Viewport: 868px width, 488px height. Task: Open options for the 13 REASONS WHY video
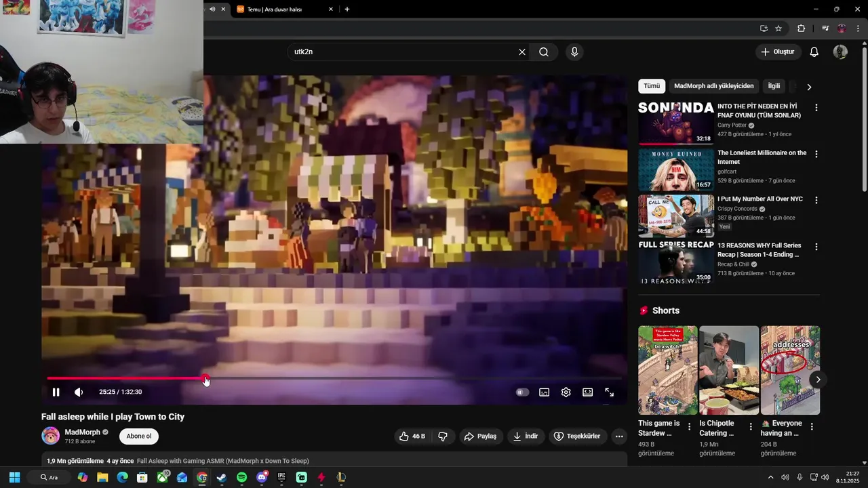click(816, 247)
